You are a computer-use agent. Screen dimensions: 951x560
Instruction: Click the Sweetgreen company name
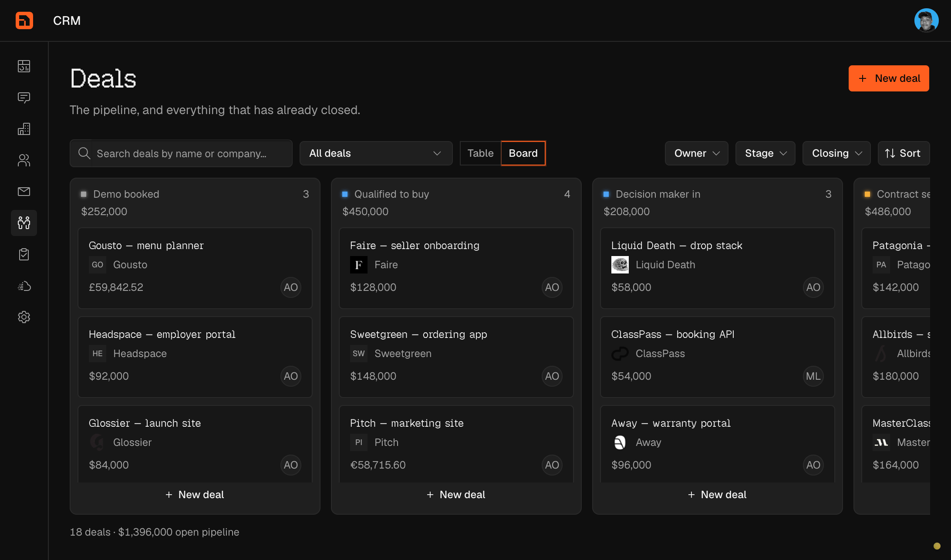coord(403,354)
